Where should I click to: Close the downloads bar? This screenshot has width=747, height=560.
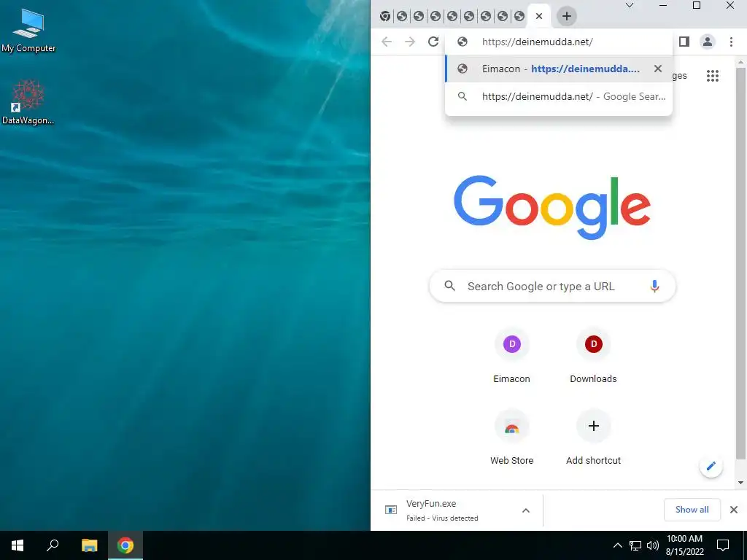point(734,510)
